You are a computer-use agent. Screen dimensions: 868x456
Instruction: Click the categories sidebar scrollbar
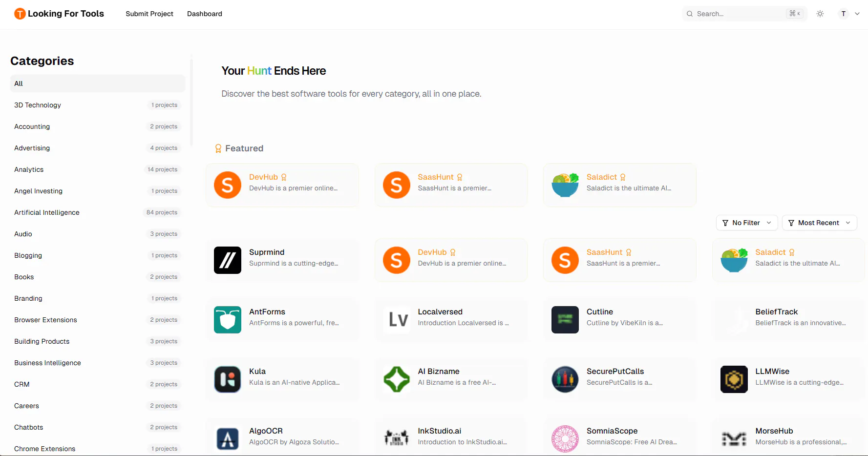click(x=191, y=103)
